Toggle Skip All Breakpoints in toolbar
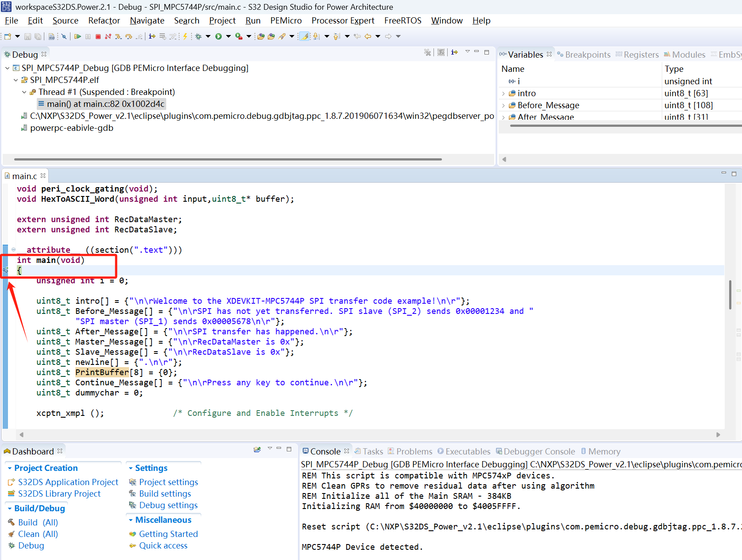 [x=64, y=36]
